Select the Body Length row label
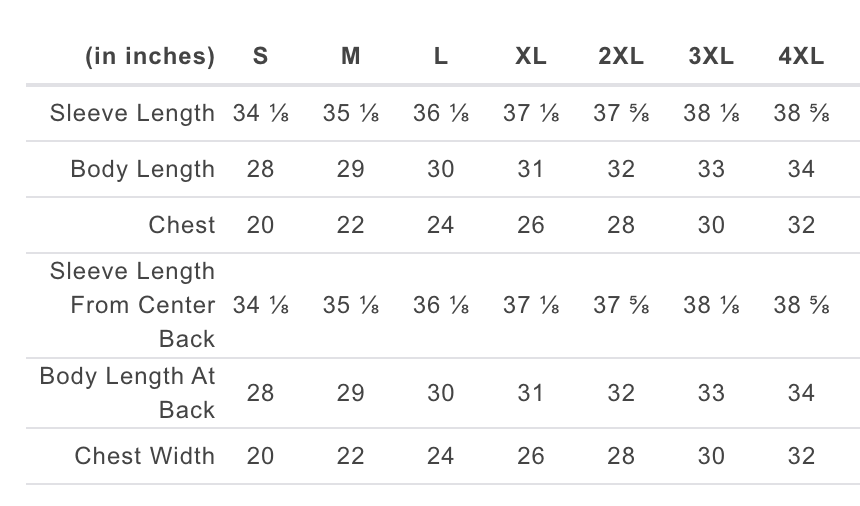The image size is (860, 506). [143, 169]
